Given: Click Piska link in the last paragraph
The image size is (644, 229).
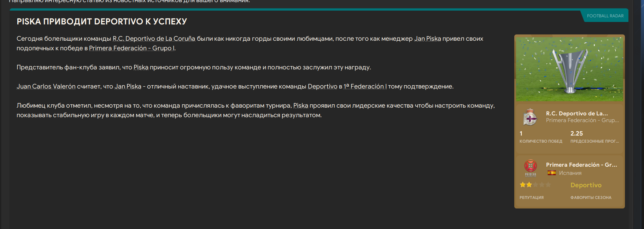Looking at the screenshot, I should 300,105.
